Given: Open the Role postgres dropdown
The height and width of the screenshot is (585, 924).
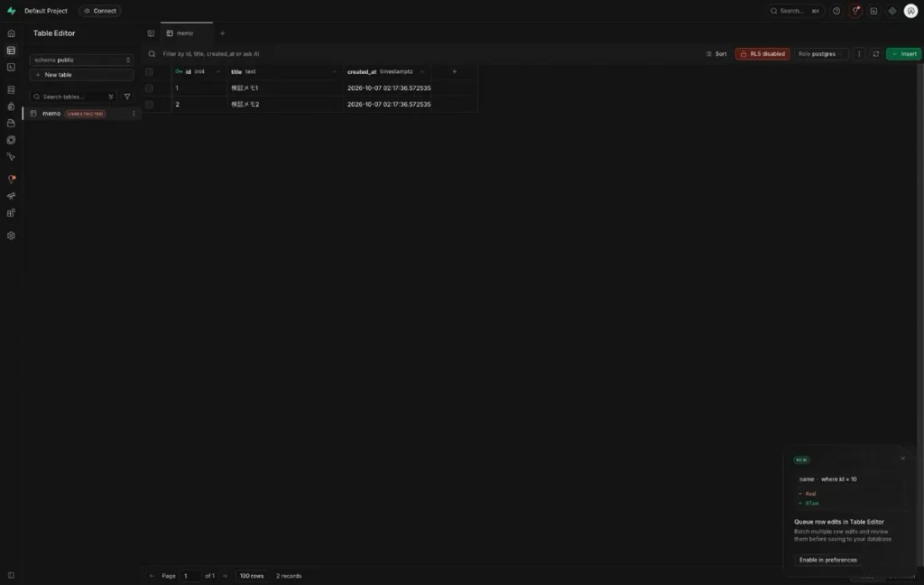Looking at the screenshot, I should pyautogui.click(x=821, y=53).
